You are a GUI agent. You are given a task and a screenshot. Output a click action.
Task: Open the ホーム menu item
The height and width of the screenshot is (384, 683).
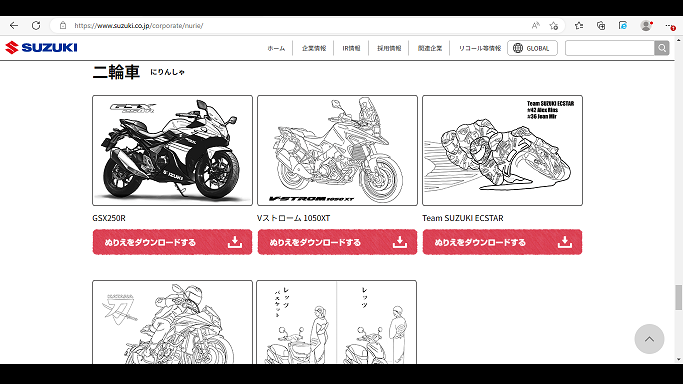point(276,48)
